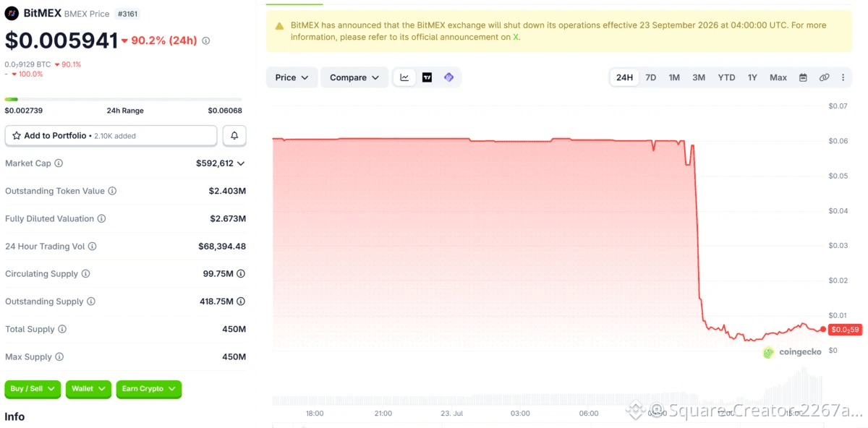Click the $2.403M token value
This screenshot has width=868, height=428.
click(x=227, y=191)
